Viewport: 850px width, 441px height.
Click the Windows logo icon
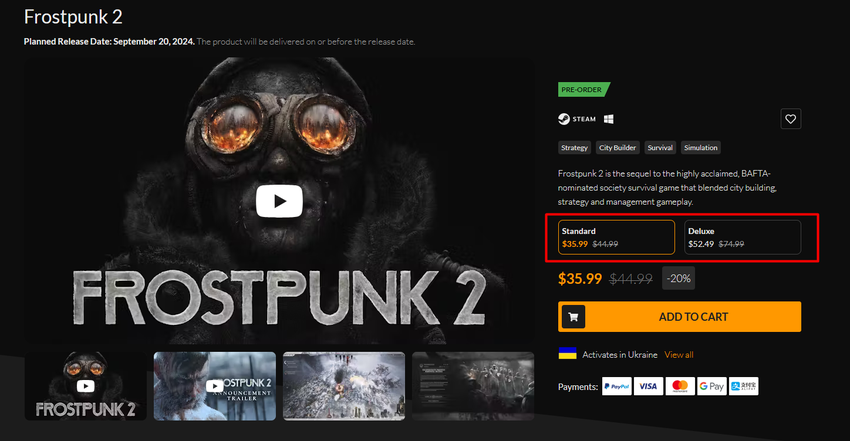click(x=607, y=119)
